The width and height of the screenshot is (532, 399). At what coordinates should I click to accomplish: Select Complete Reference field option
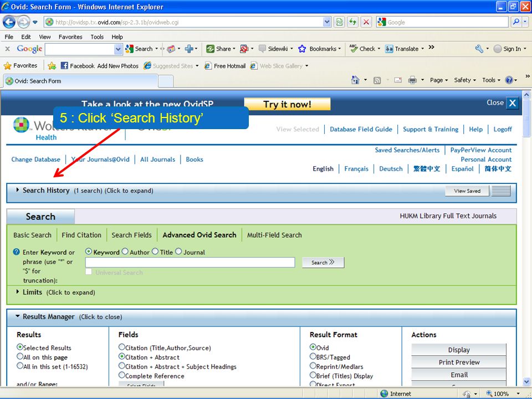point(122,375)
